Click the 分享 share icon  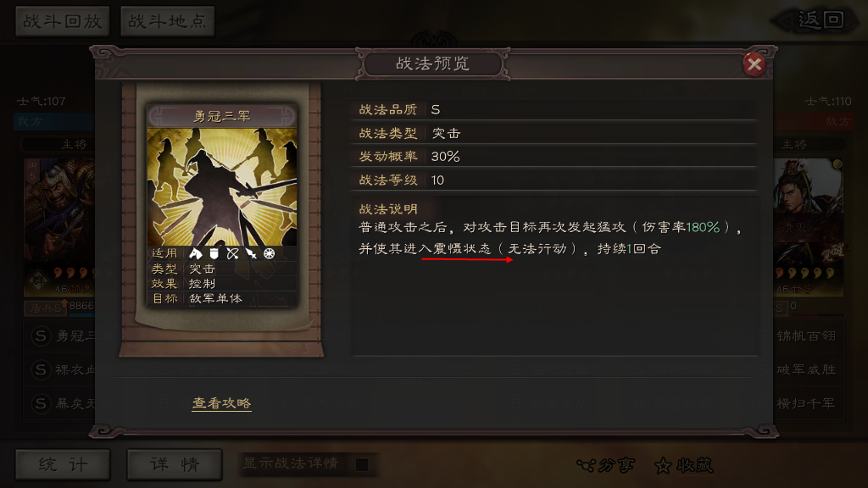click(605, 465)
